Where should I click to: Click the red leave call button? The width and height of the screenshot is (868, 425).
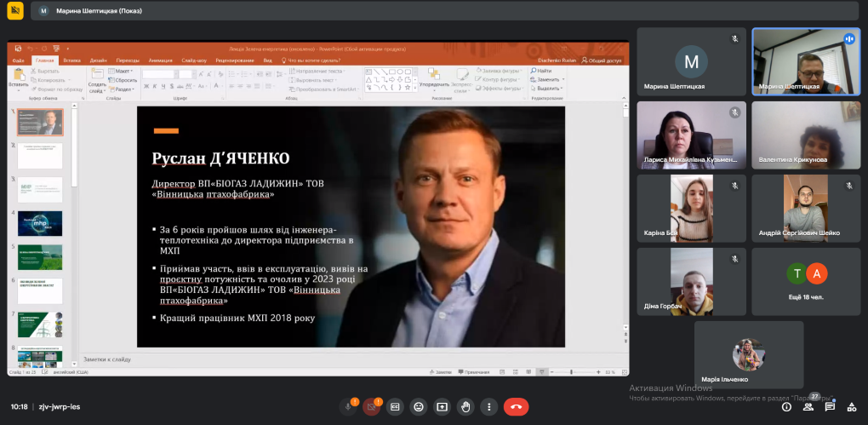point(516,407)
